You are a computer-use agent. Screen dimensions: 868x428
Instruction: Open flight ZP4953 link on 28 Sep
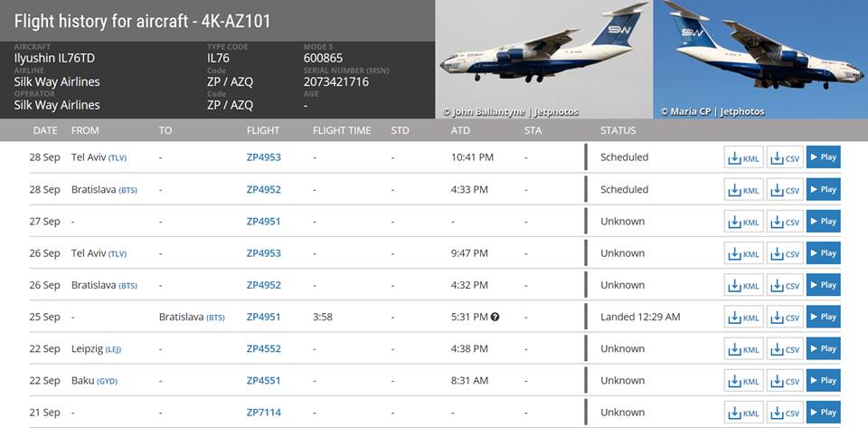point(263,157)
